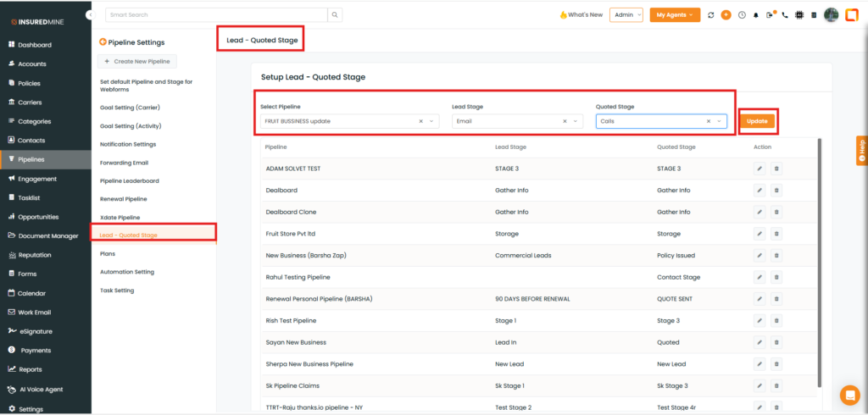This screenshot has height=415, width=868.
Task: Edit the Dealboard Clone row
Action: pos(759,212)
